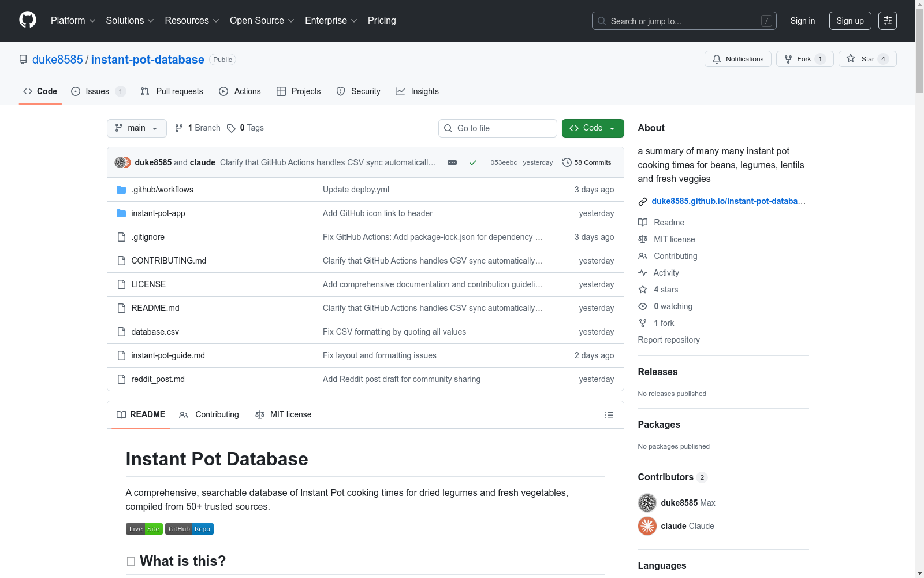
Task: Visit the duke8585.github.io site link
Action: [728, 201]
